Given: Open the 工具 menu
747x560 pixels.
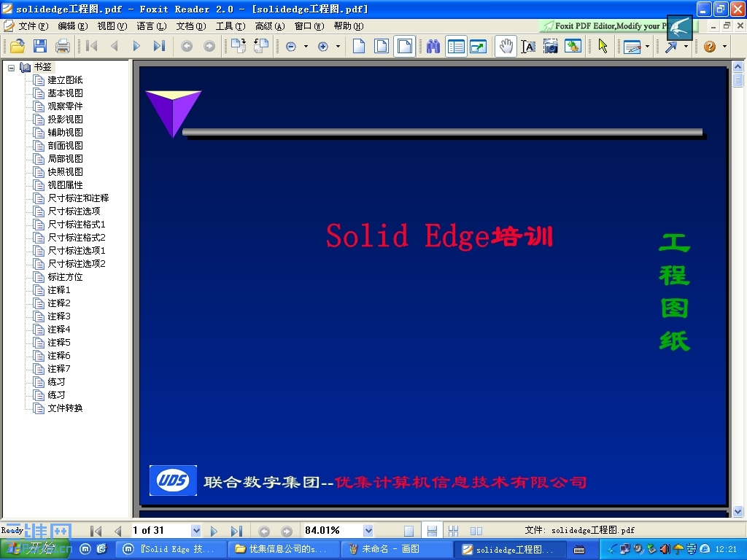Looking at the screenshot, I should click(230, 26).
